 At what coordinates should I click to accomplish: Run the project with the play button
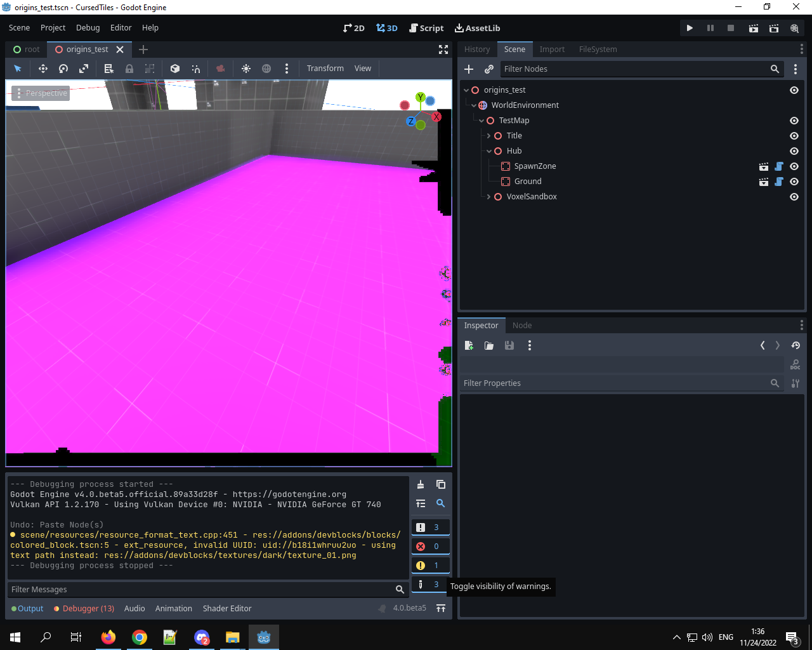click(x=690, y=28)
